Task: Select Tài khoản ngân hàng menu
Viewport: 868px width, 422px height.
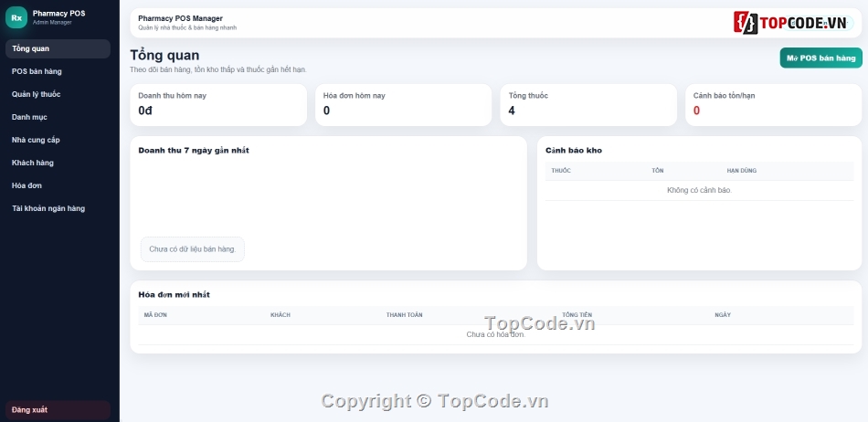Action: pyautogui.click(x=58, y=208)
